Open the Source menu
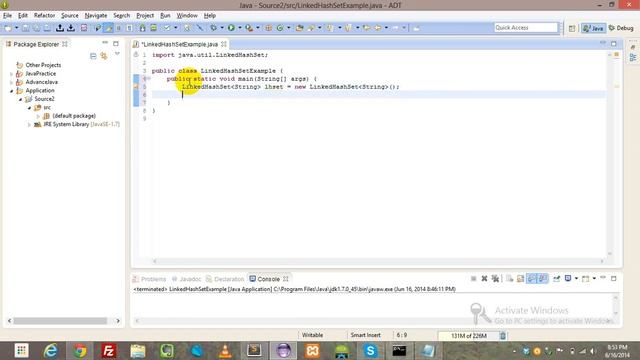640x360 pixels. 70,16
